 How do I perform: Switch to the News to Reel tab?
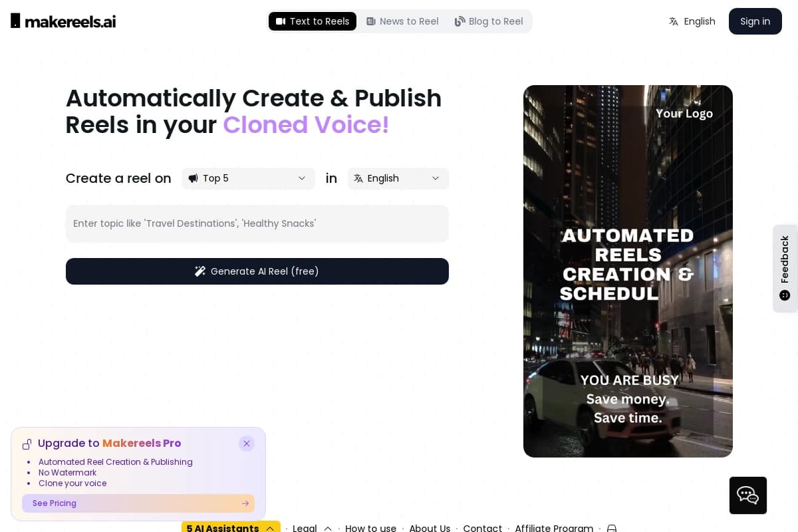[402, 21]
